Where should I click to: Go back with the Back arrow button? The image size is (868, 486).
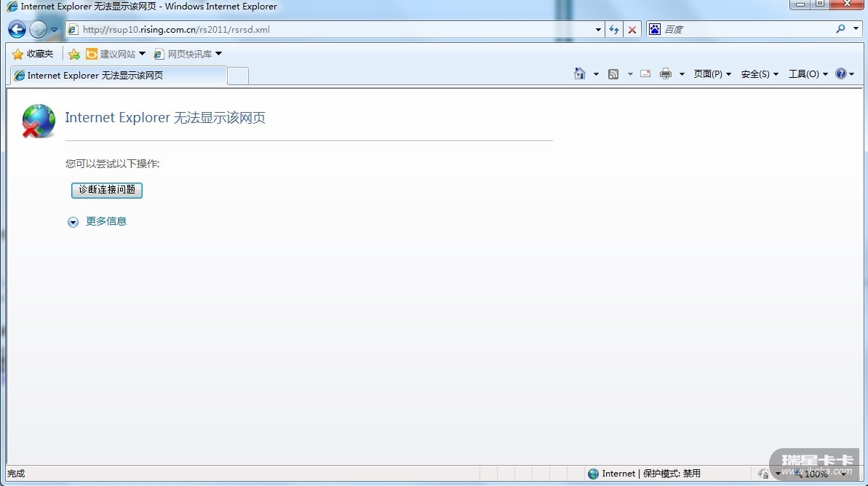click(17, 29)
